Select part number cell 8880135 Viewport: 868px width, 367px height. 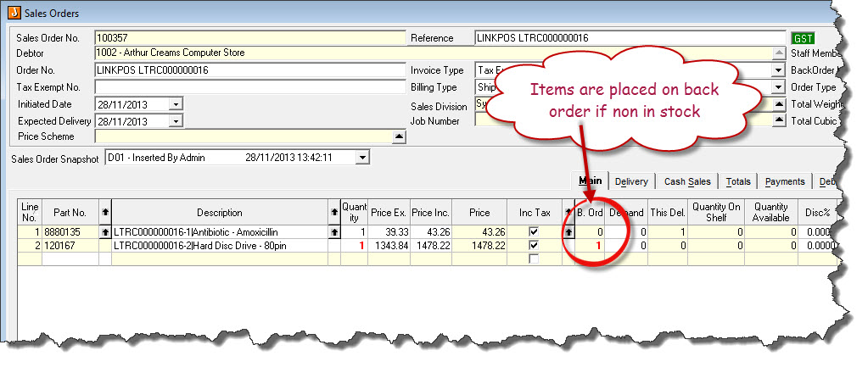tap(70, 233)
